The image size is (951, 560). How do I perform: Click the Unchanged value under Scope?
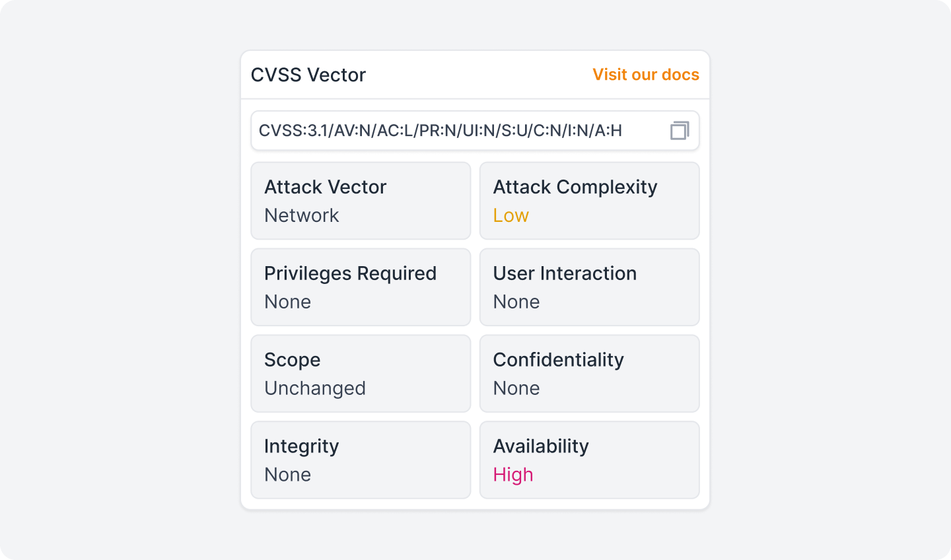point(315,388)
